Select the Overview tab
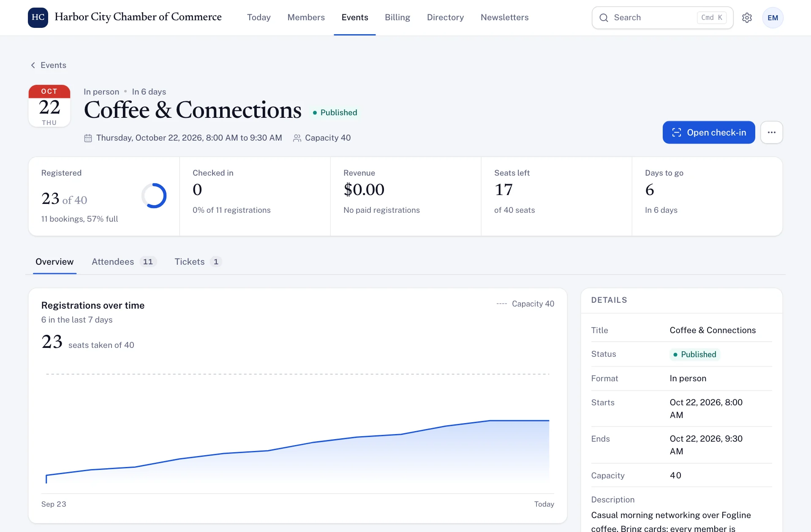 click(x=54, y=262)
